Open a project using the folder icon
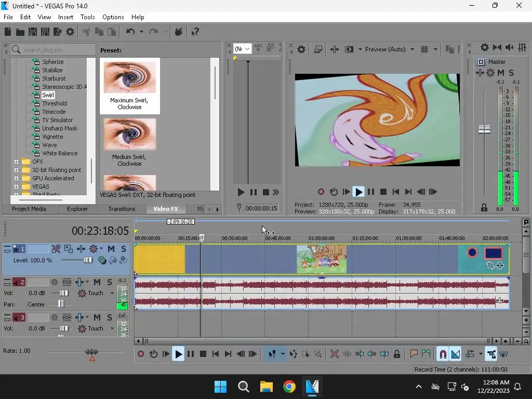 tap(20, 32)
